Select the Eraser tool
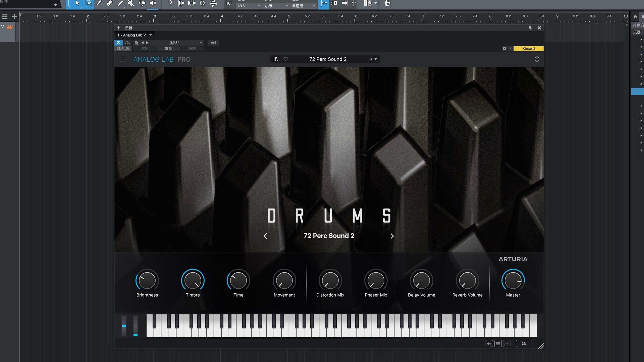The width and height of the screenshot is (644, 362). tap(109, 3)
